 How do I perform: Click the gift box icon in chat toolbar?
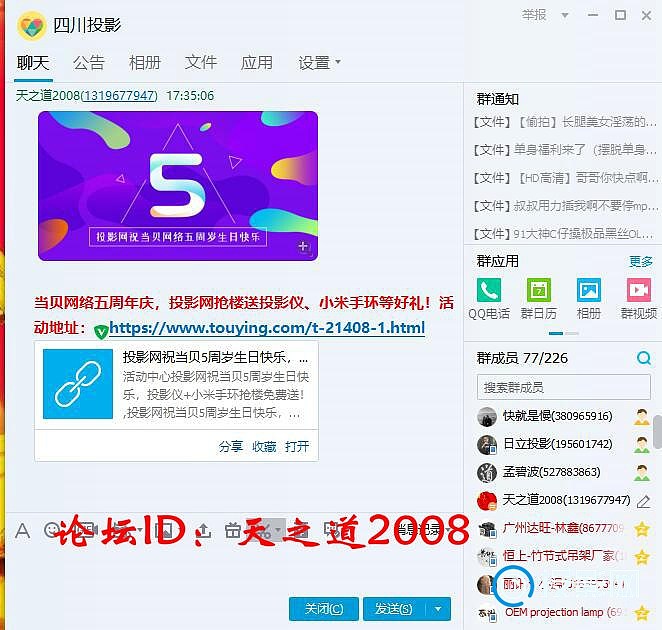pyautogui.click(x=233, y=530)
